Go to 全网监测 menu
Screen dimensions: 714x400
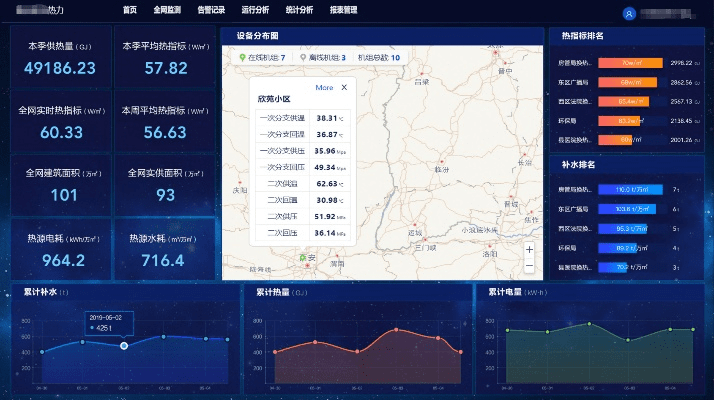coord(167,10)
